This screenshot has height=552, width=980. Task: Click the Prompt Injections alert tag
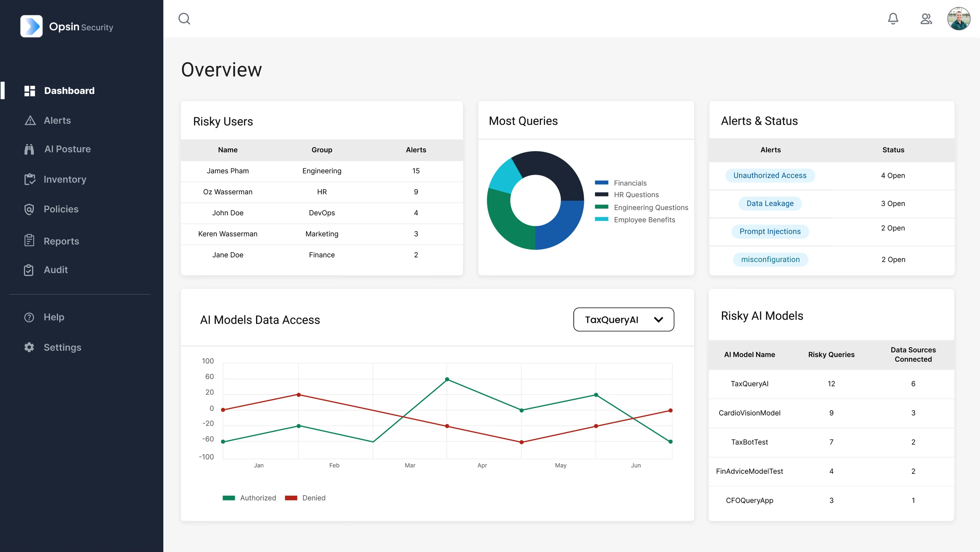click(x=770, y=231)
